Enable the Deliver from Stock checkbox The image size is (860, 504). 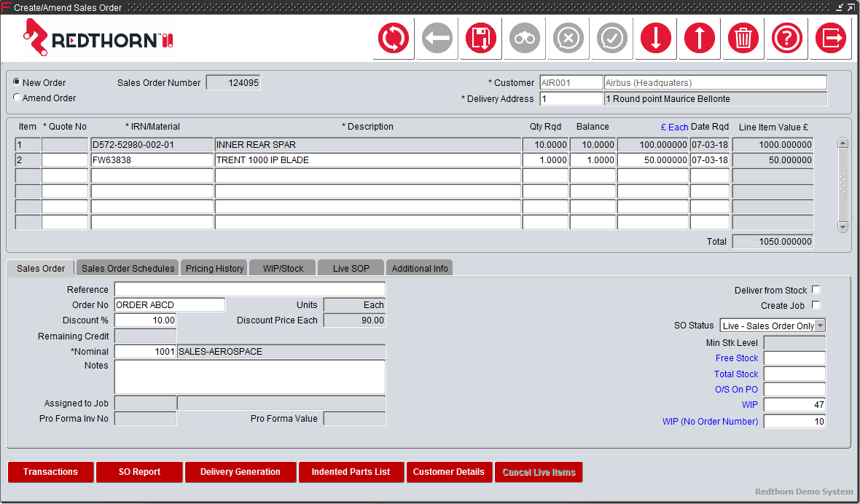coord(816,289)
